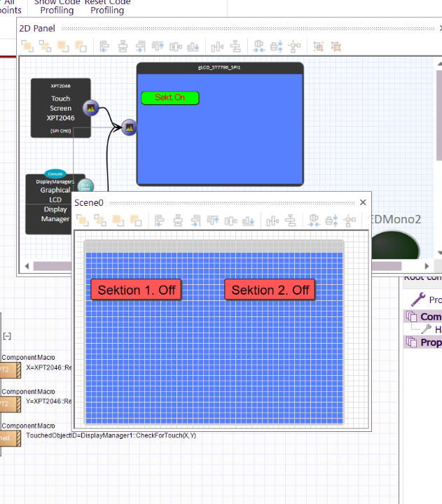Align objects left in 2D Panel toolbar
Image resolution: width=442 pixels, height=504 pixels.
pyautogui.click(x=104, y=47)
